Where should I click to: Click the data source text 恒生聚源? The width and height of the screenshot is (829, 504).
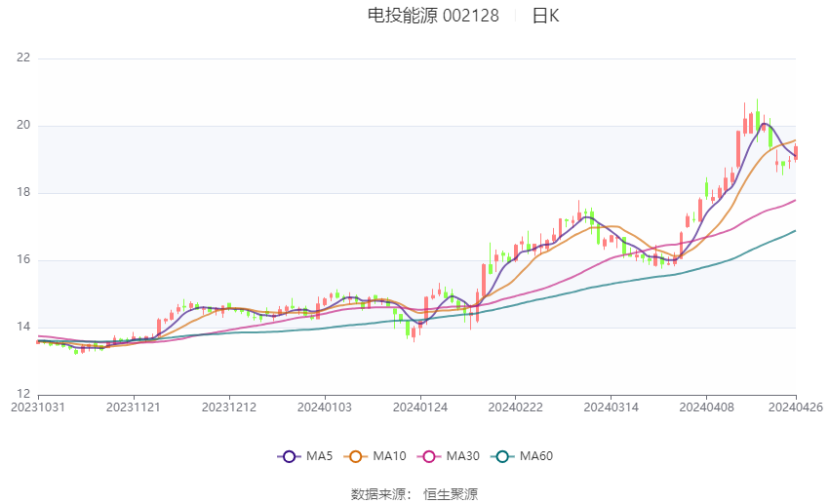pos(451,494)
